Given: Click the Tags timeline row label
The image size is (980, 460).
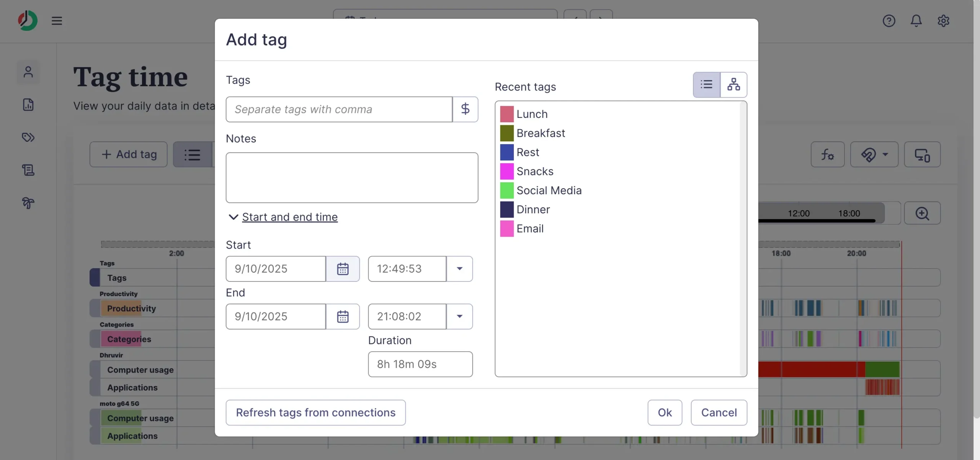Looking at the screenshot, I should coord(117,278).
